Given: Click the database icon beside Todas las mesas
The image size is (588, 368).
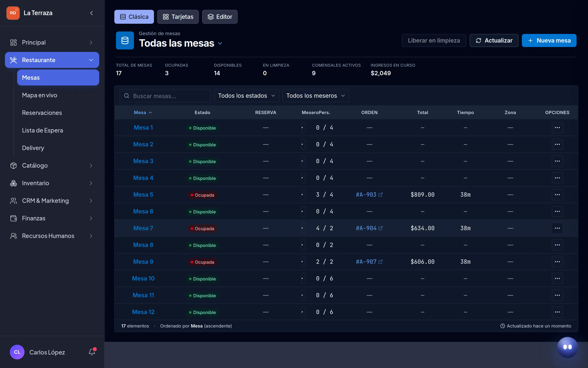Looking at the screenshot, I should (x=125, y=40).
